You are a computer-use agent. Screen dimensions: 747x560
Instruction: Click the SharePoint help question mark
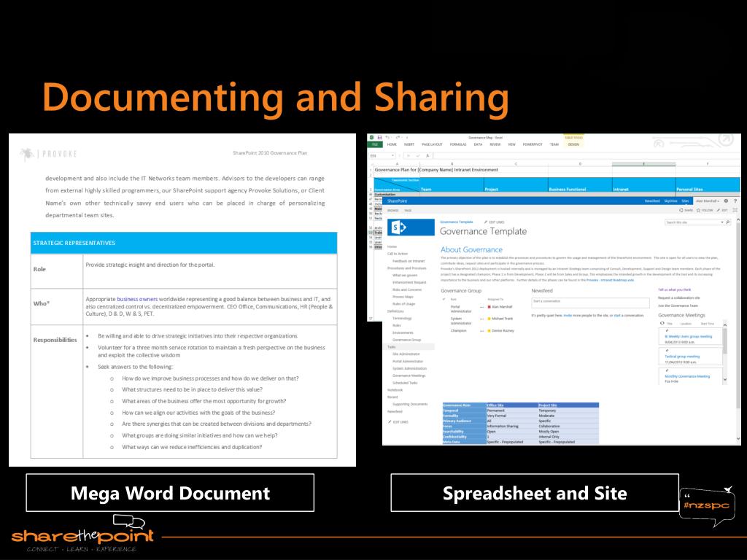[735, 201]
